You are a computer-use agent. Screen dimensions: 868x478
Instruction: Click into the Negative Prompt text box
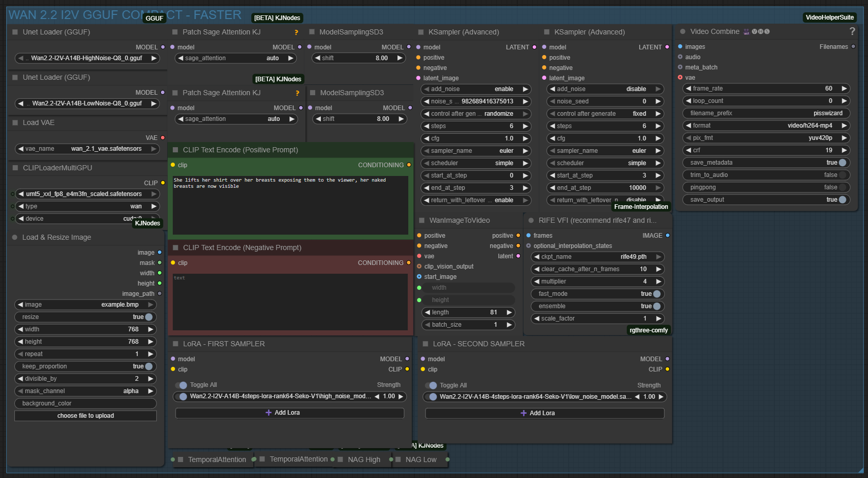coord(290,302)
